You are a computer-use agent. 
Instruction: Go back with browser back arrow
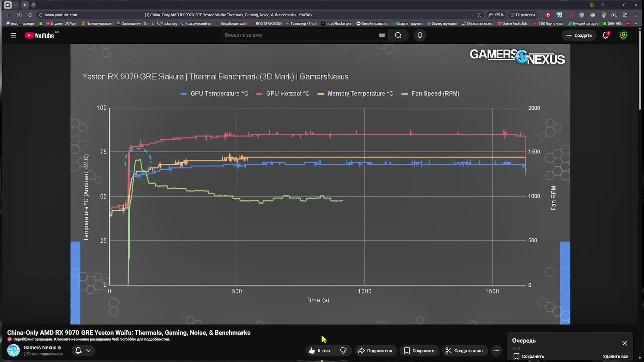pos(8,15)
